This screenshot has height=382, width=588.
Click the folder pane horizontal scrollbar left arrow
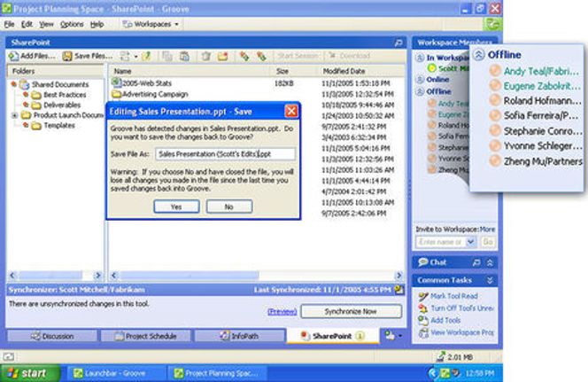pyautogui.click(x=12, y=276)
